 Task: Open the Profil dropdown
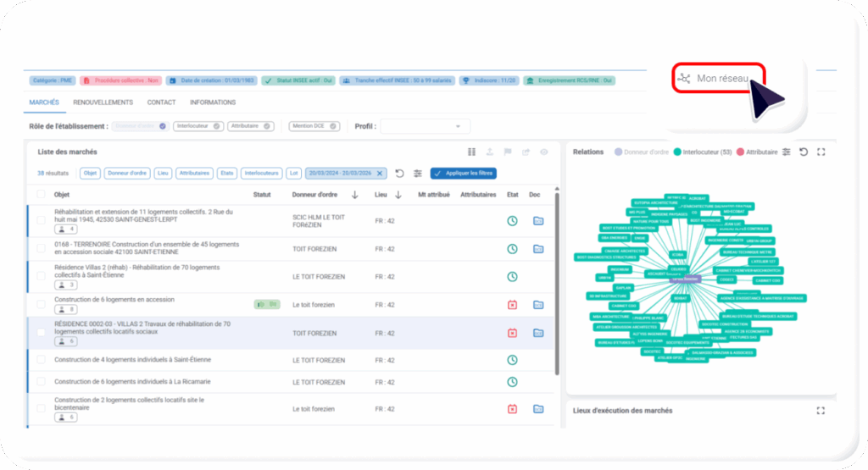click(425, 126)
